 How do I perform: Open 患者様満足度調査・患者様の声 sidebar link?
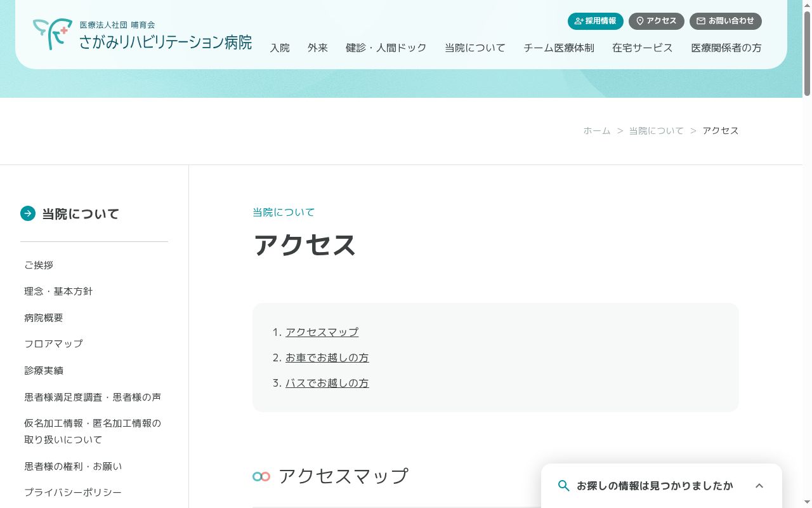tap(93, 397)
